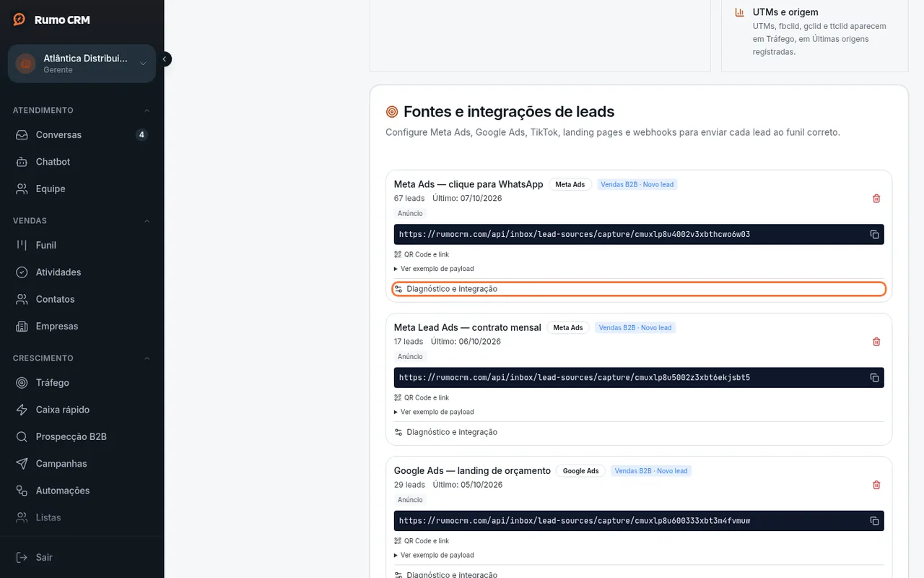Open Diagnóstico e integração for Meta Ads WhatsApp
924x578 pixels.
coord(639,289)
